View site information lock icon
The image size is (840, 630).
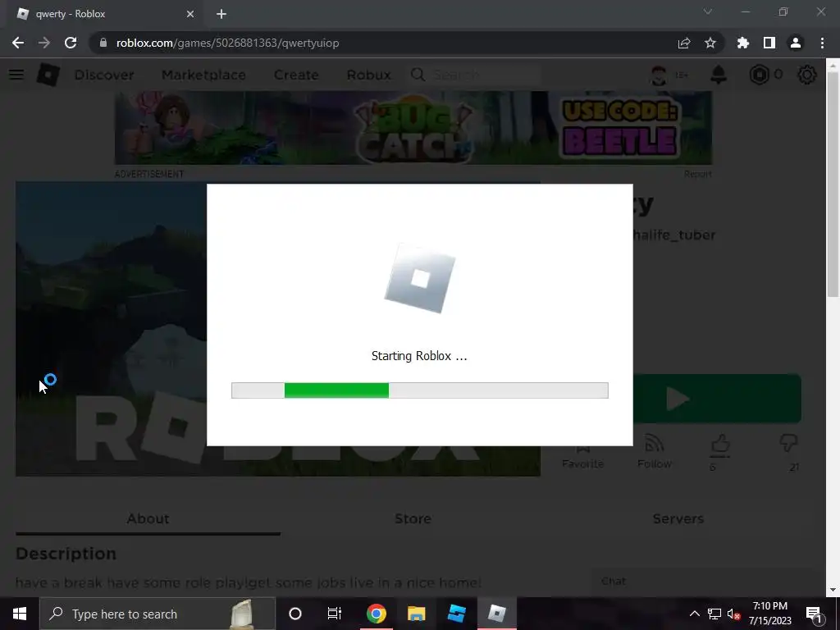103,43
